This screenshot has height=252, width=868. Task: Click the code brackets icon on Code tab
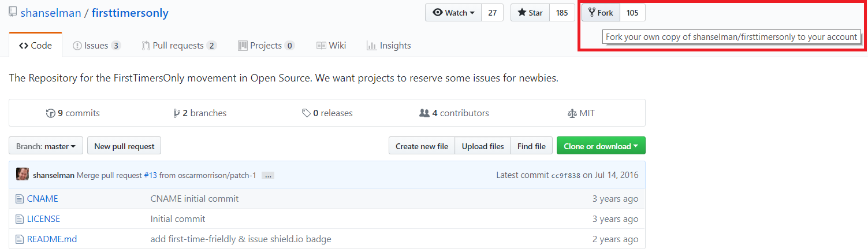[24, 46]
